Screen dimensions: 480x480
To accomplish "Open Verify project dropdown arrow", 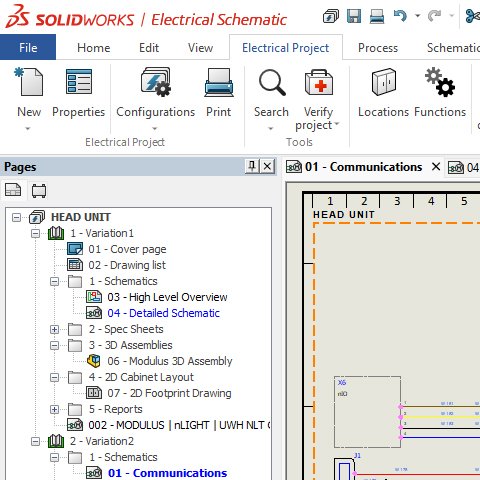I will coord(337,124).
